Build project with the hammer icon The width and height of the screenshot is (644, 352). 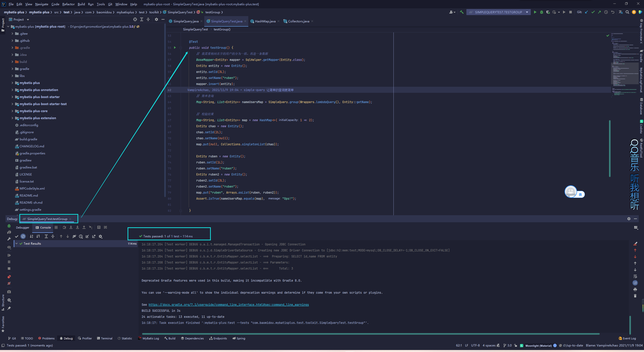pos(462,12)
